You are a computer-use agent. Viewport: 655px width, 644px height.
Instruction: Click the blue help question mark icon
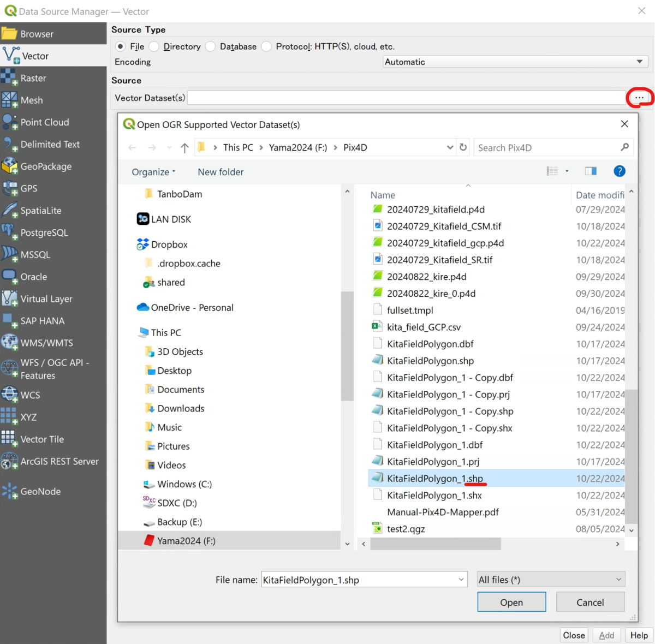tap(619, 171)
